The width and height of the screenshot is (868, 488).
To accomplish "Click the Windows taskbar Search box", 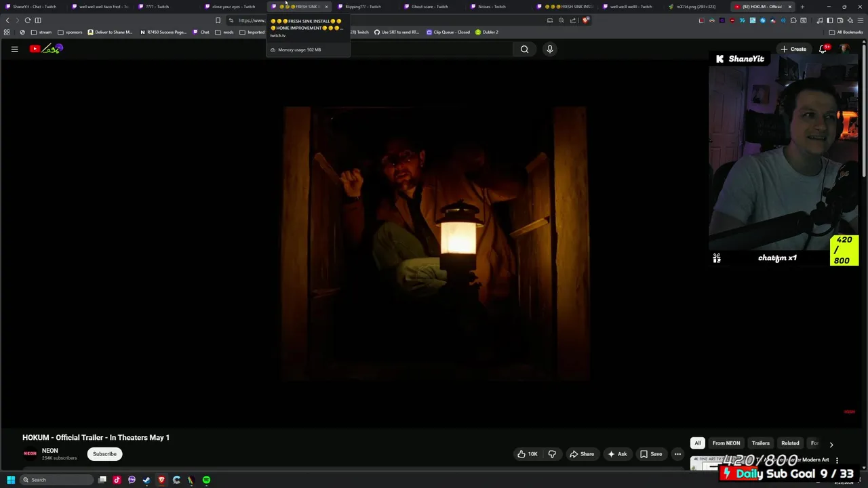I will (x=56, y=480).
